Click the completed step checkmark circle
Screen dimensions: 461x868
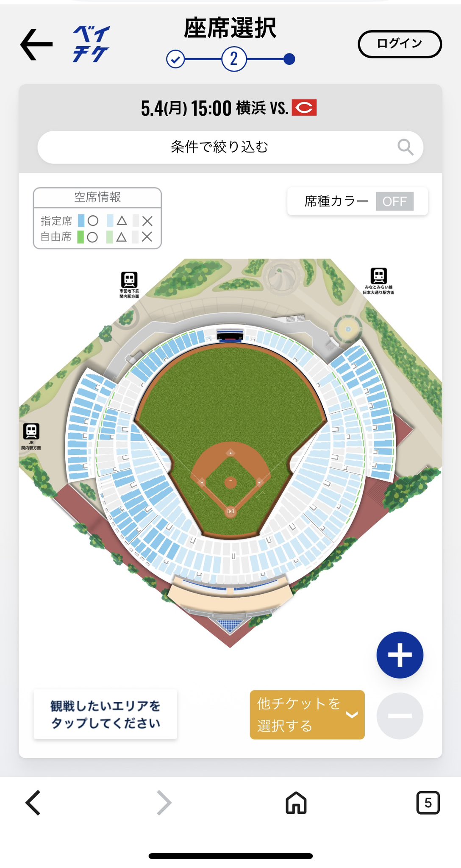[x=175, y=59]
